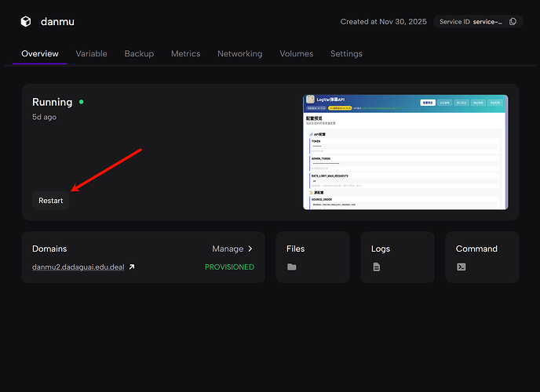Click the PROVISIONED status label
Screen dimensions: 540x392
click(x=229, y=267)
